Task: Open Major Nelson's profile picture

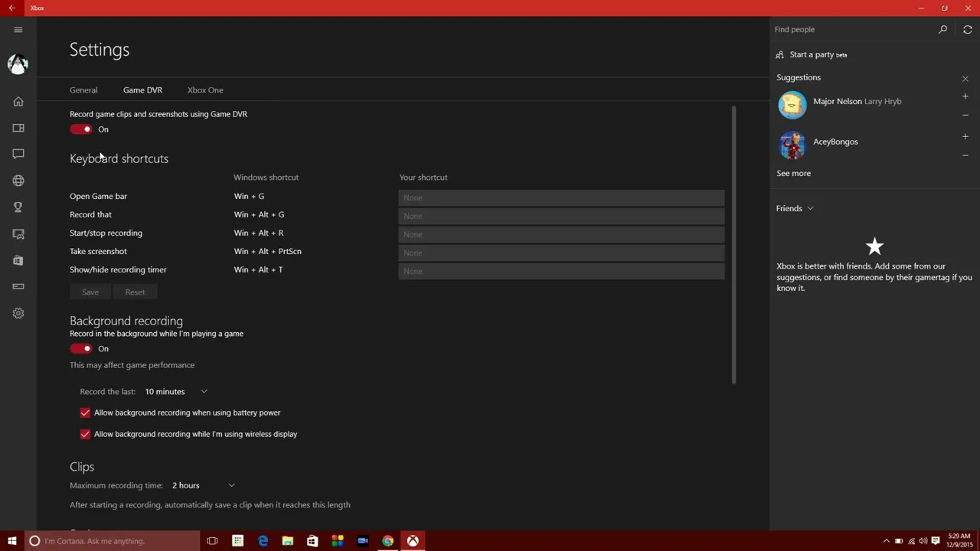Action: [792, 105]
